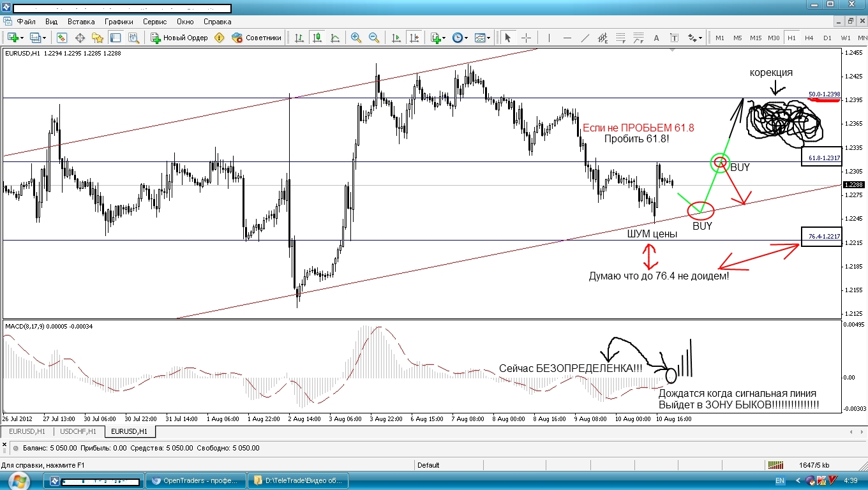The image size is (868, 490).
Task: Open the periods clock dropdown
Action: tap(460, 38)
